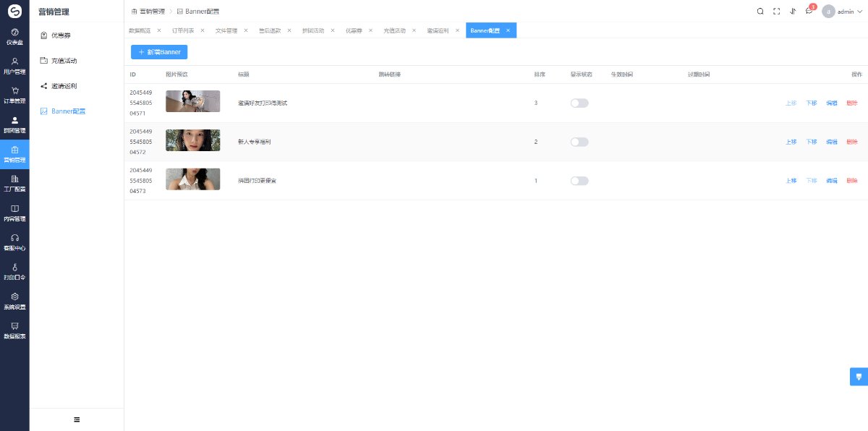This screenshot has height=431, width=868.
Task: Toggle display status for 邀请好友打印得测试 banner
Action: click(579, 103)
